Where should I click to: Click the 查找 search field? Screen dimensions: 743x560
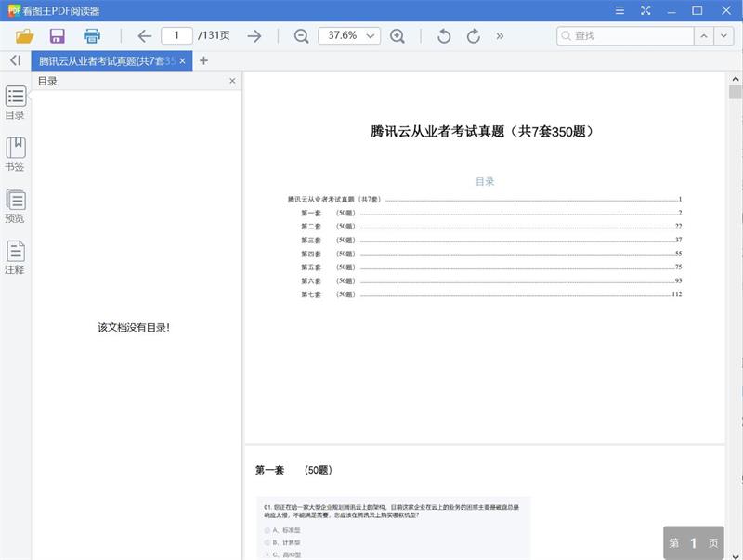[x=625, y=36]
